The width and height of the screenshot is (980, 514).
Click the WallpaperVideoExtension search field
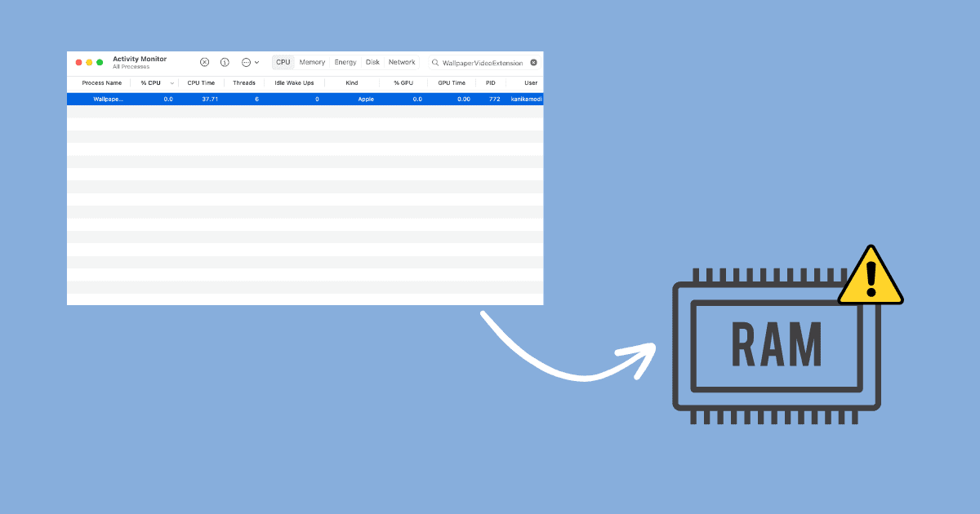coord(482,63)
